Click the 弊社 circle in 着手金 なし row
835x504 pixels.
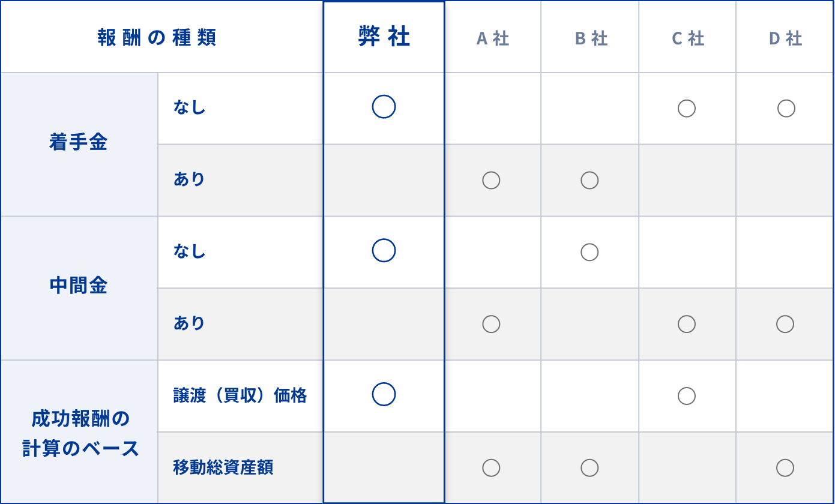point(384,107)
